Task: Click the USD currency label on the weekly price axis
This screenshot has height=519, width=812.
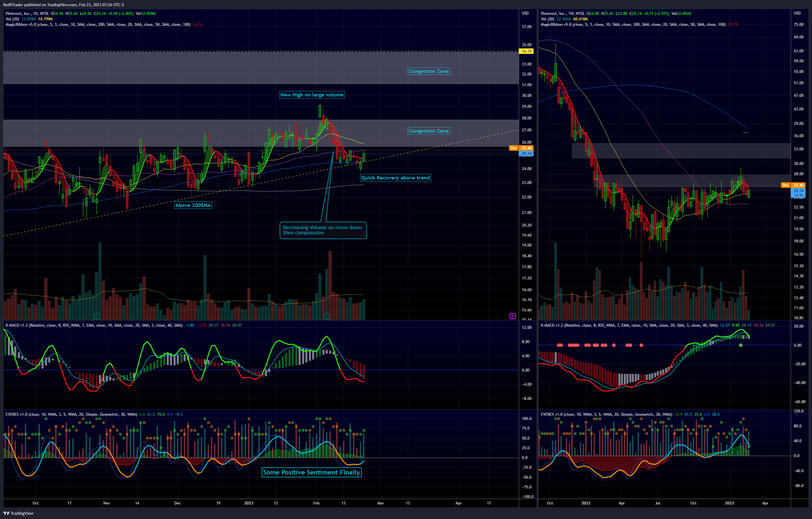Action: pyautogui.click(x=797, y=13)
